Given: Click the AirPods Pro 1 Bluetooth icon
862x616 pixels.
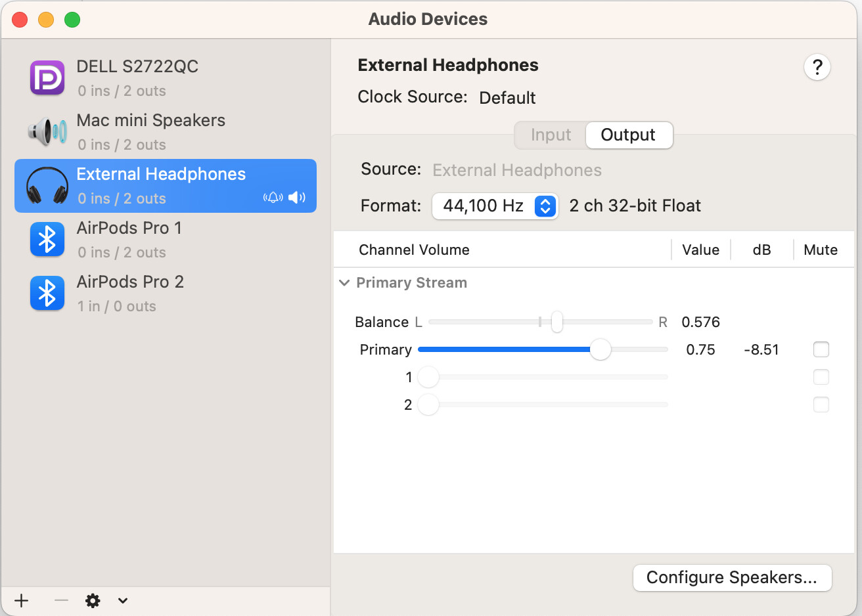Looking at the screenshot, I should pyautogui.click(x=47, y=240).
